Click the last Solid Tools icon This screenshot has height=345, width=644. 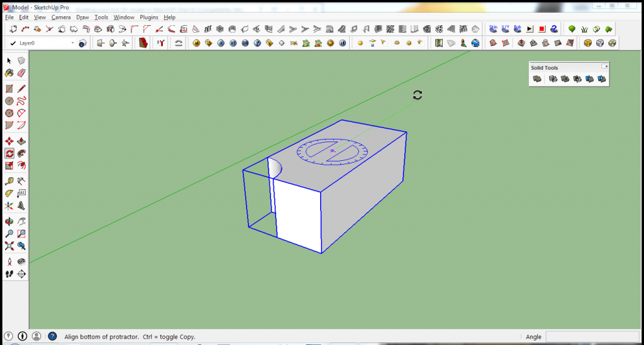(602, 79)
